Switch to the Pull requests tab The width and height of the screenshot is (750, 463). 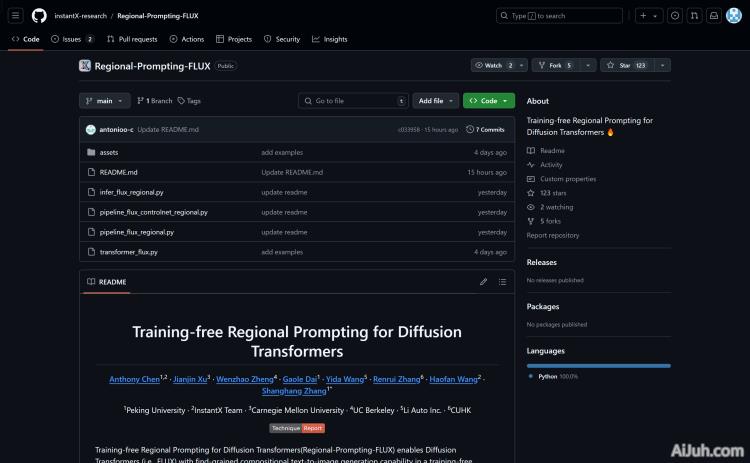[x=132, y=39]
